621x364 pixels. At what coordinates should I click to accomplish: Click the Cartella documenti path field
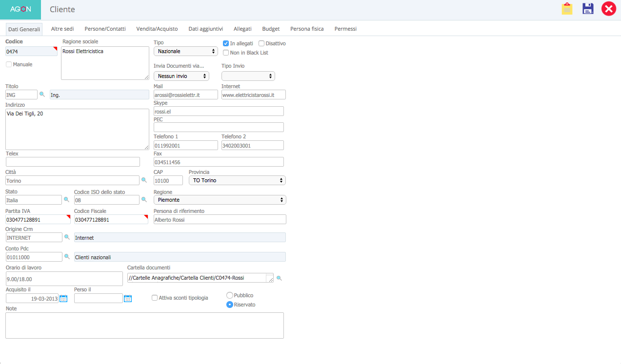[200, 278]
